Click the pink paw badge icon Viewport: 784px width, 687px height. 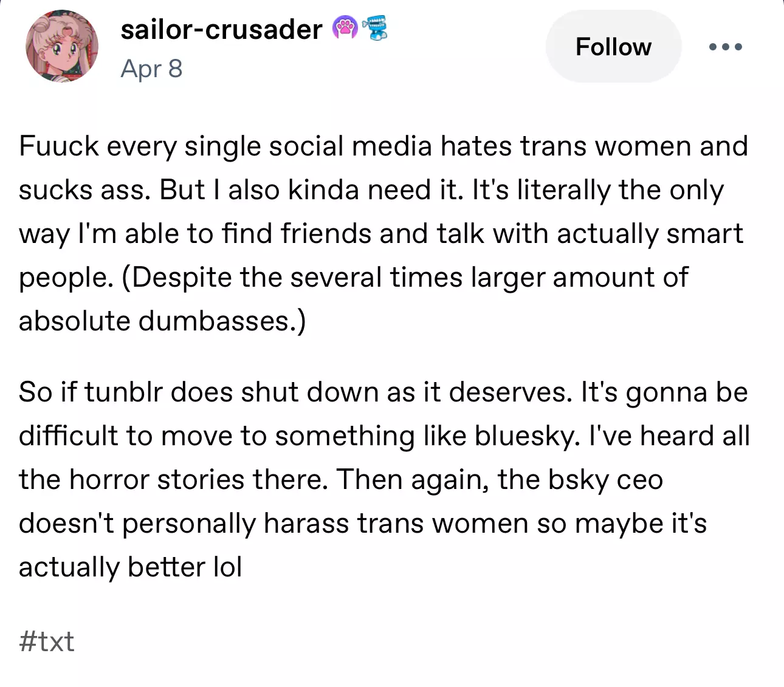tap(345, 28)
